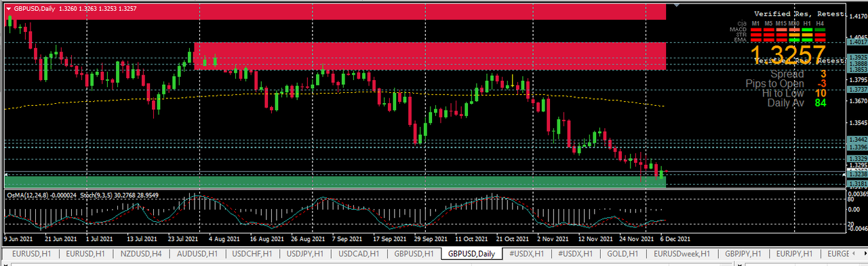Screen dimensions: 868x266
Task: Click the Pips to Open label
Action: coord(774,83)
